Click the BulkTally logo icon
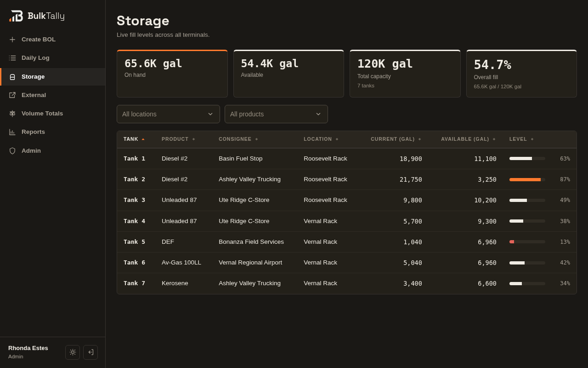Image resolution: width=588 pixels, height=368 pixels. click(16, 16)
